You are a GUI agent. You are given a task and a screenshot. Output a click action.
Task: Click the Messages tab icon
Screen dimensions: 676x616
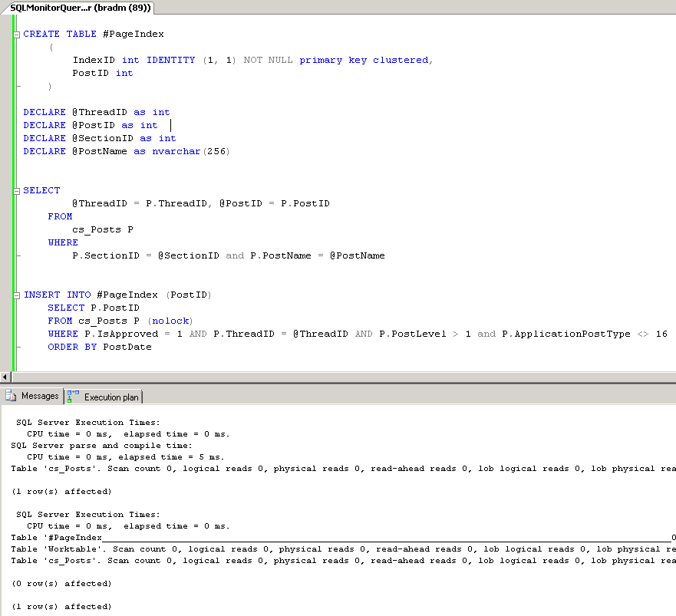coord(11,396)
